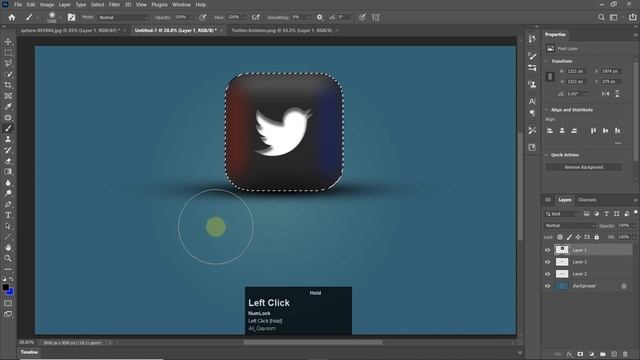This screenshot has width=640, height=360.
Task: Hide Layer 1 with its eye icon
Action: pos(548,250)
